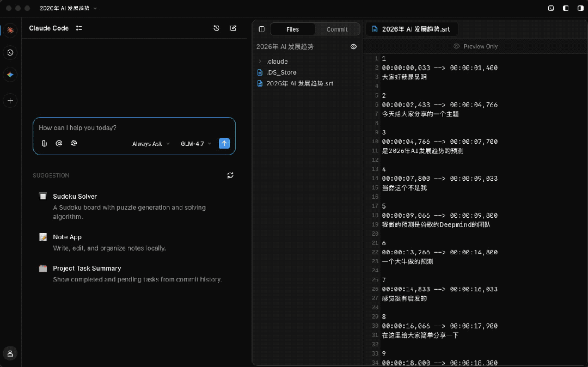Click subtitle line 在这里给大家简单分享一下

(420, 335)
